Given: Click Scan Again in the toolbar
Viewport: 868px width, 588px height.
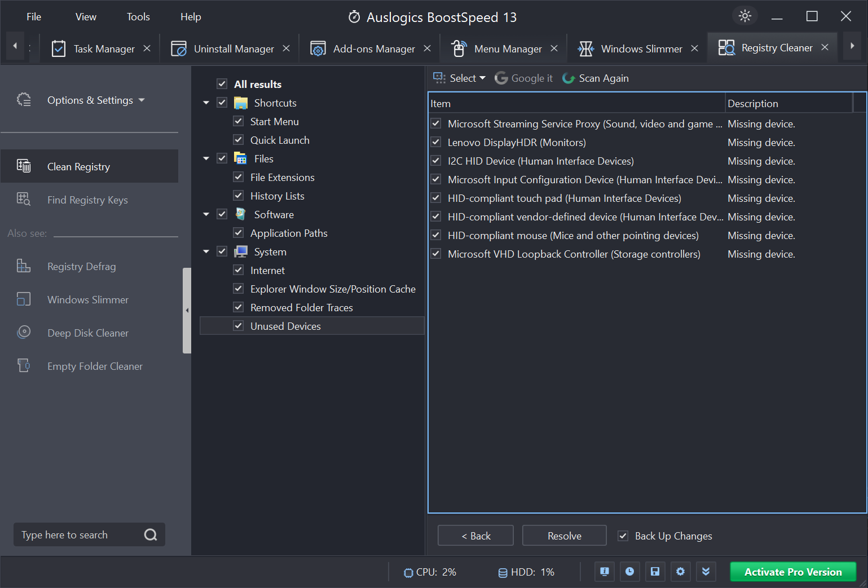Looking at the screenshot, I should [x=596, y=78].
